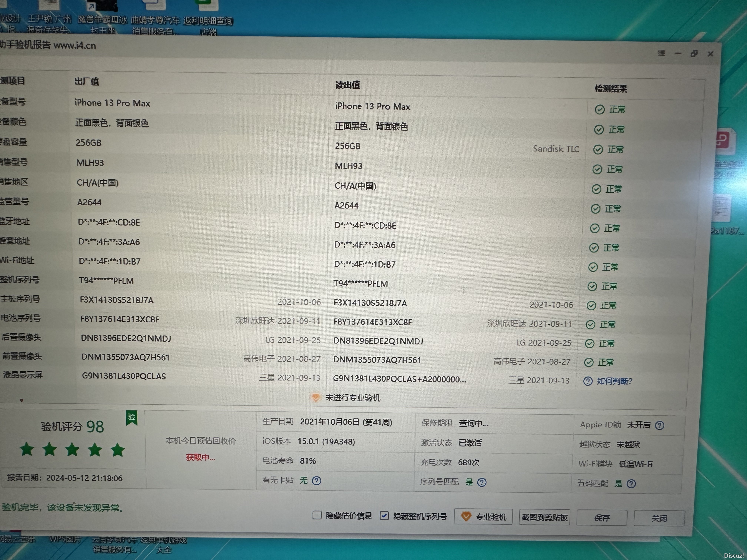Click the question icon beside 如何判断
Viewport: 747px width, 560px height.
click(588, 381)
